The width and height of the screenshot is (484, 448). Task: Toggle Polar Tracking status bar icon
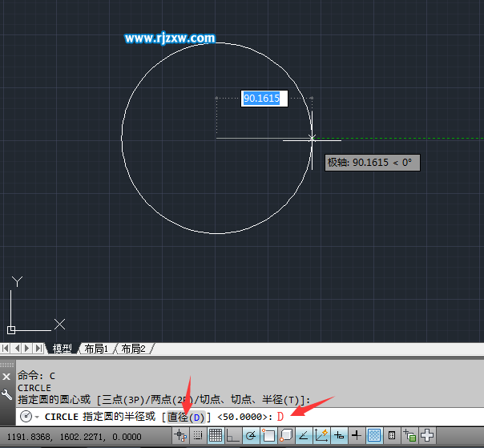click(251, 436)
